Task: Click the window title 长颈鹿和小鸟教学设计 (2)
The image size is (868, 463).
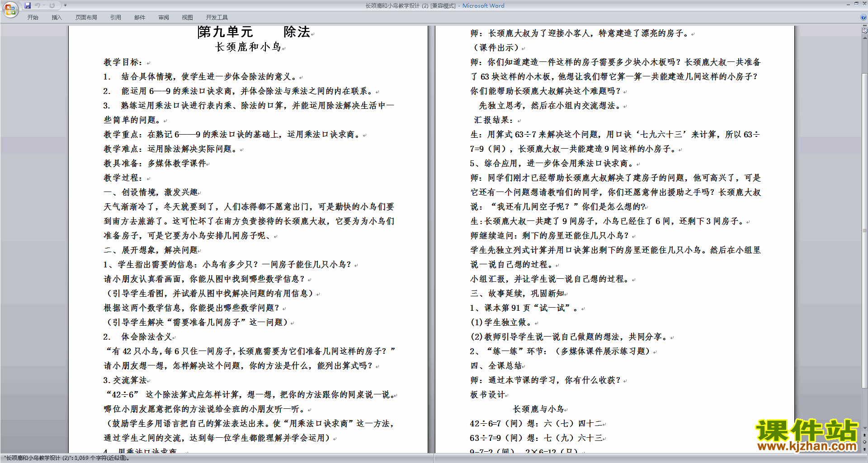Action: [396, 6]
